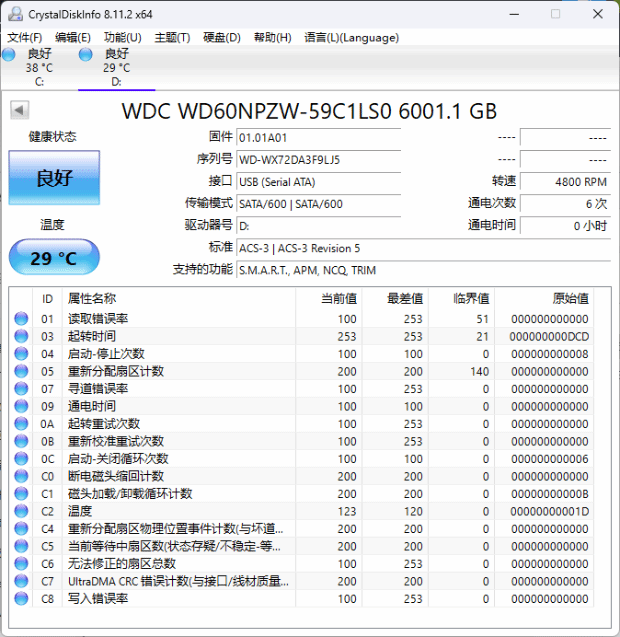Click the status orb for 写入错误率 row
The height and width of the screenshot is (637, 620).
21,598
